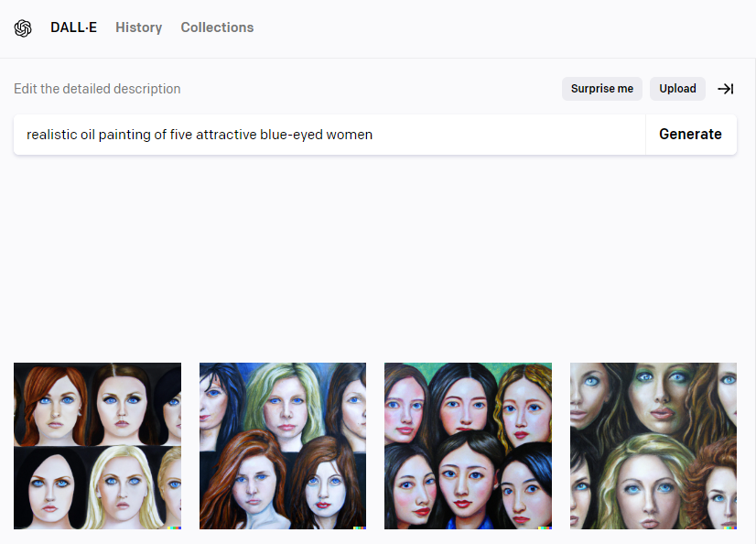Screen dimensions: 756x544
Task: Open fourth result with curly-haired women
Action: [x=653, y=446]
